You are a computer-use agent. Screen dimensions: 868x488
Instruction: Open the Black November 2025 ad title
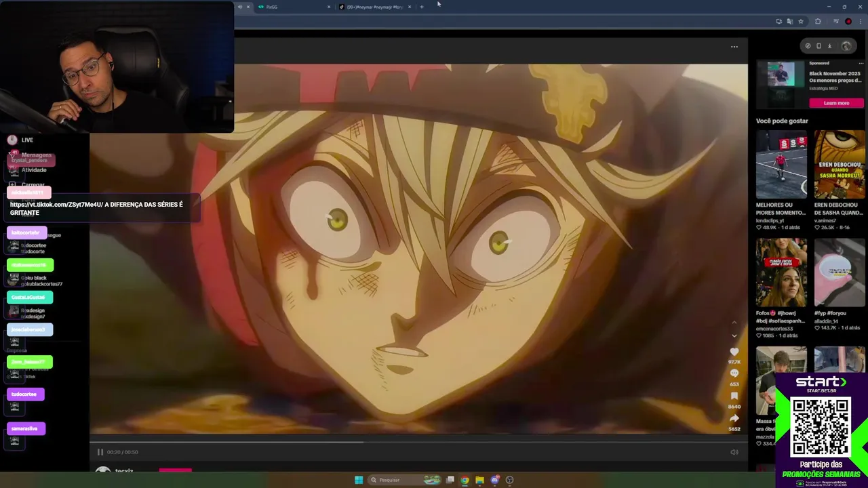click(x=835, y=77)
